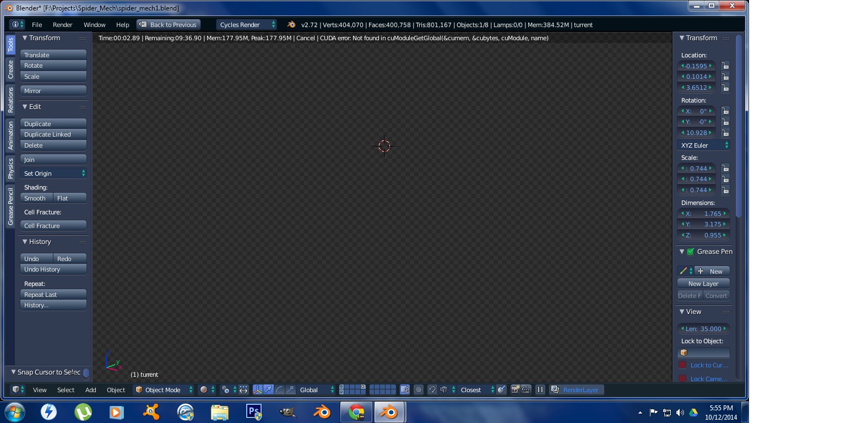Click the lock layers to scene icon

click(x=405, y=390)
